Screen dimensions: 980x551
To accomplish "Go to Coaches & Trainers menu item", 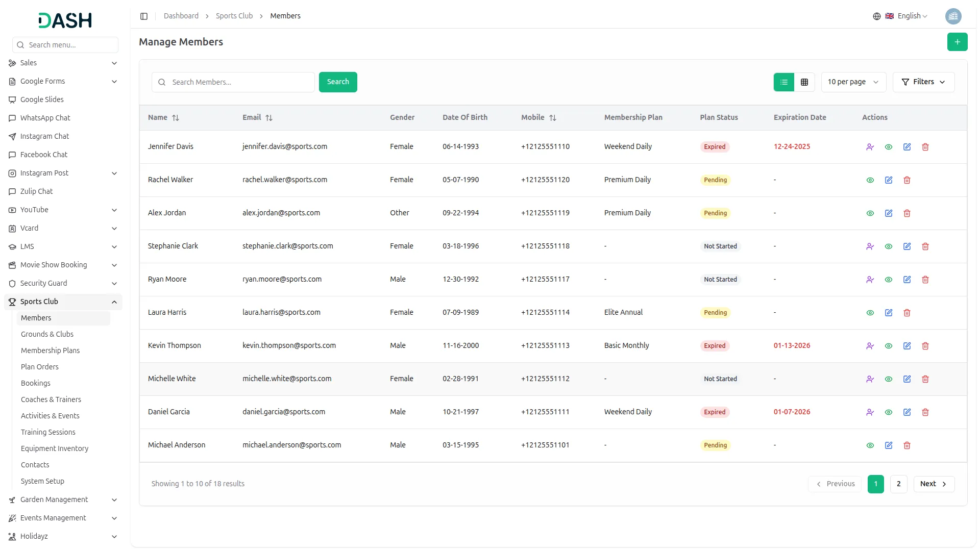I will click(x=51, y=399).
